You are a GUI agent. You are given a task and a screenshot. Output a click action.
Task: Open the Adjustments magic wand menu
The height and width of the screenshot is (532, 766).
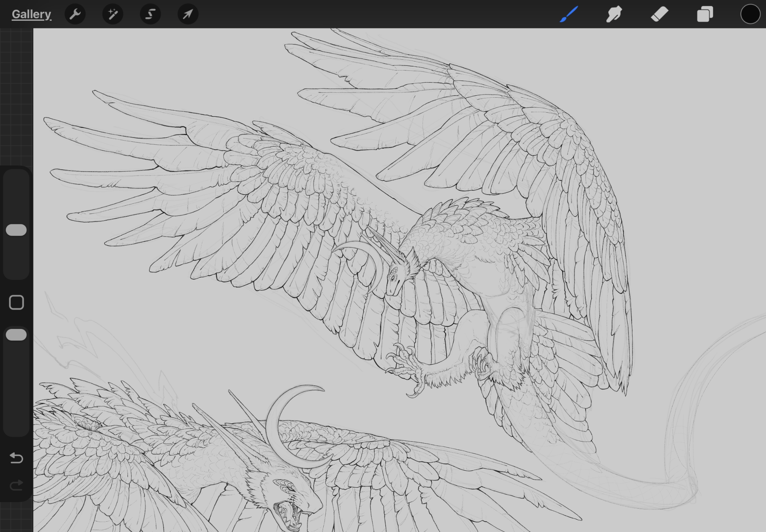coord(113,15)
